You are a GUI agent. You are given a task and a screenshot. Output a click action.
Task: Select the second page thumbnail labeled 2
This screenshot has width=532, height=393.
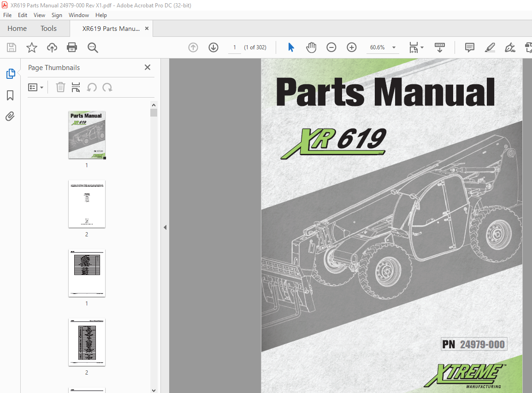point(87,204)
